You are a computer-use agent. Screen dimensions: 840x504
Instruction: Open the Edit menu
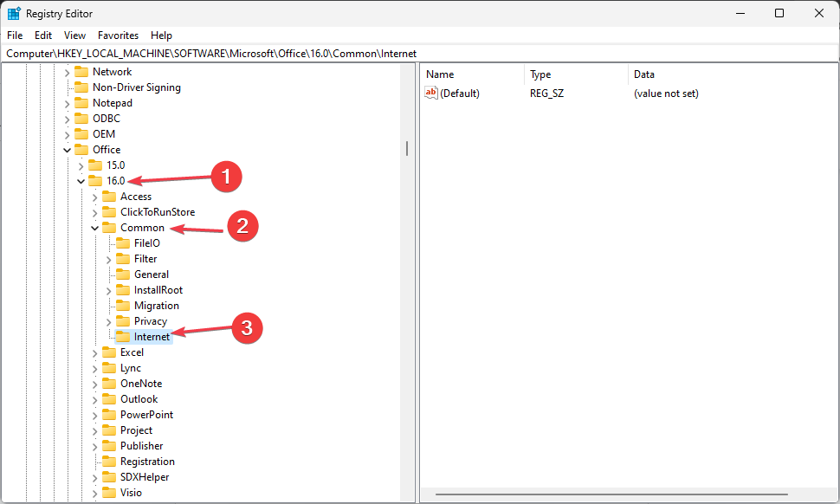pyautogui.click(x=43, y=36)
